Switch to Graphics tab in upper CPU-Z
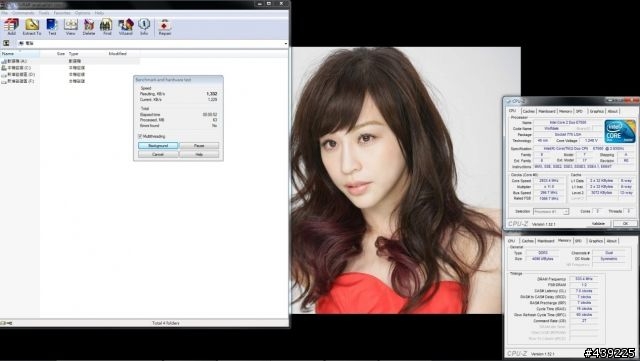The image size is (640, 361). (x=596, y=111)
